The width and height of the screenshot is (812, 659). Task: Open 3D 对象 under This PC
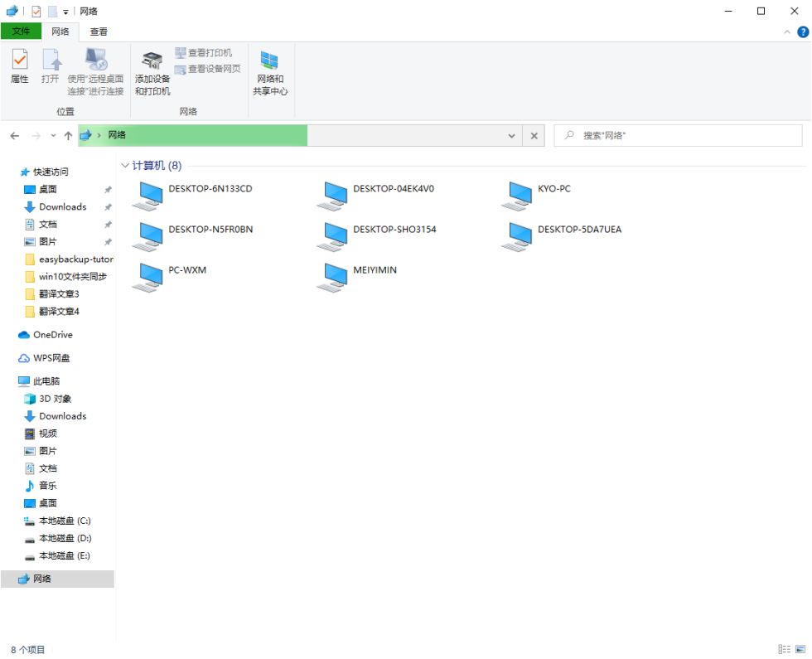(x=47, y=399)
